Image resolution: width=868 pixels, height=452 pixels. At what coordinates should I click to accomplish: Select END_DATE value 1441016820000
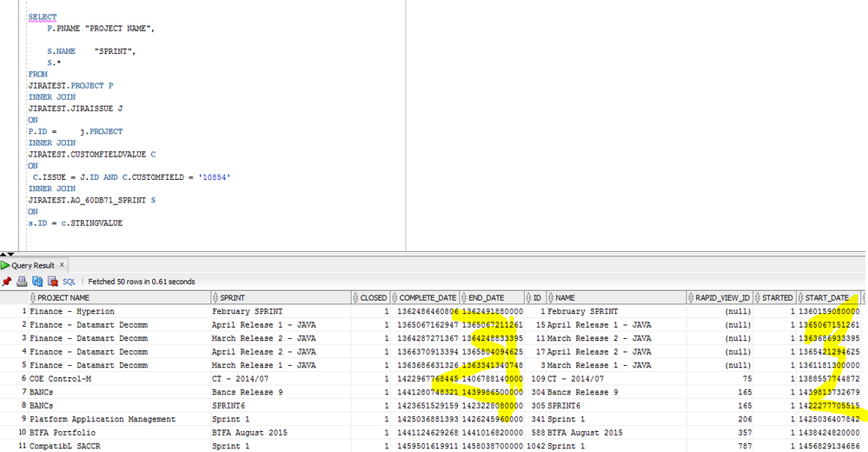tap(492, 433)
